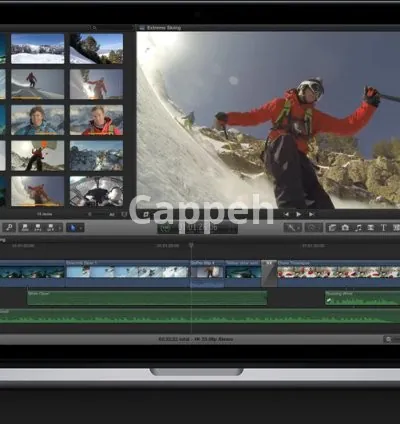
Task: Jump to previous edit in viewer
Action: (x=286, y=214)
